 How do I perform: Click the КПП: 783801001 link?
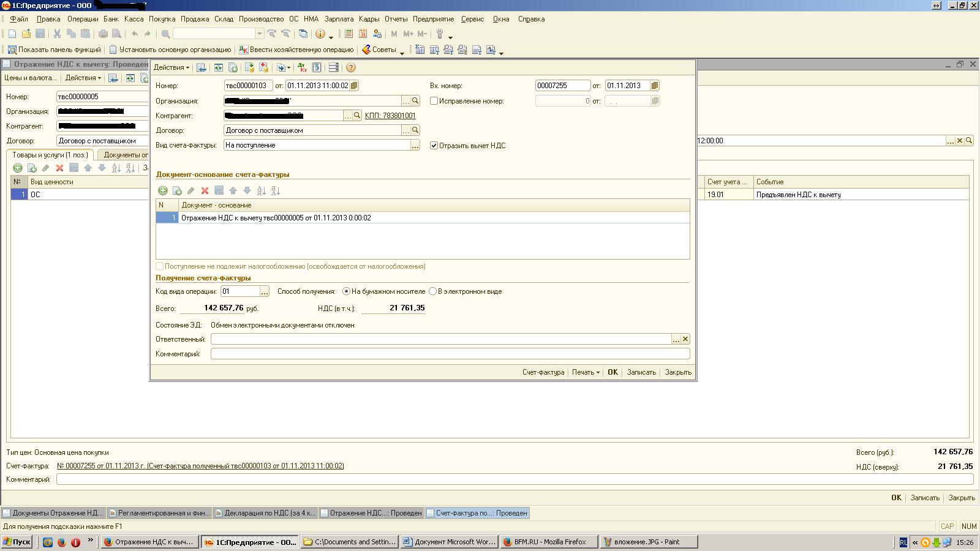(390, 116)
